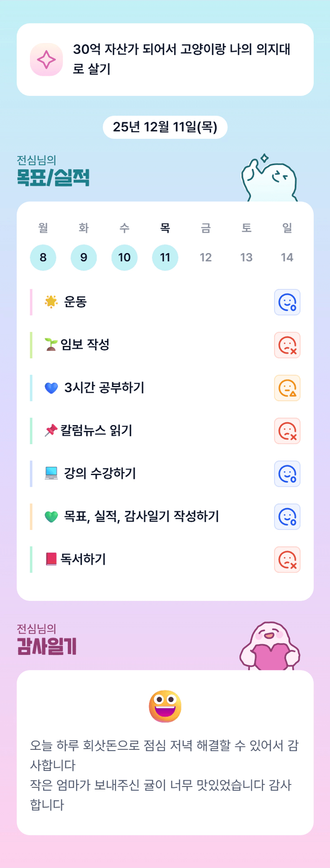The width and height of the screenshot is (330, 868).
Task: Select today's date 11 circle
Action: coord(165,257)
